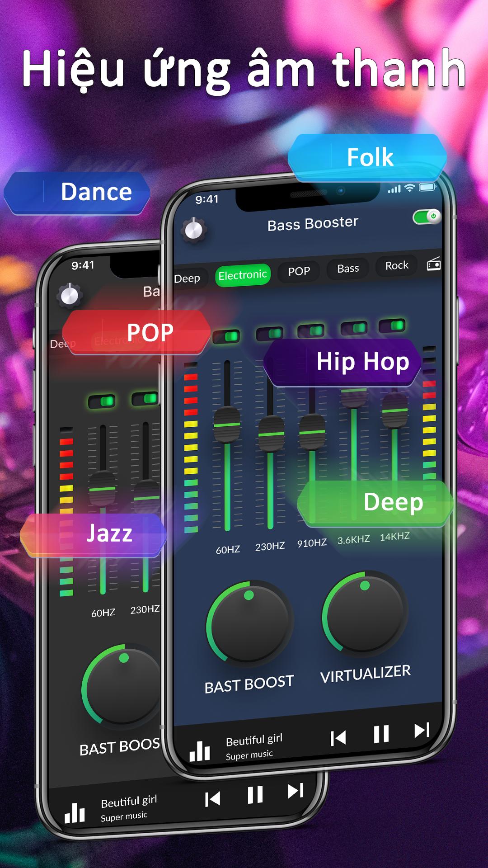
Task: Turn off the Bass Booster power switch
Action: coord(426,217)
